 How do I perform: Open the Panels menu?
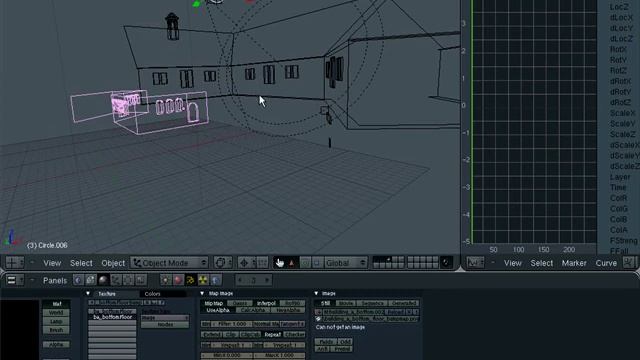(55, 281)
